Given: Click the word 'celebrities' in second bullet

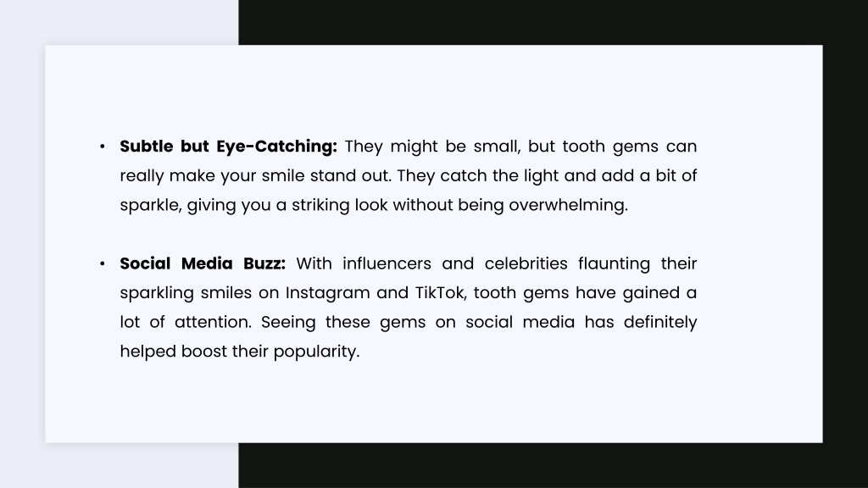Looking at the screenshot, I should (526, 263).
